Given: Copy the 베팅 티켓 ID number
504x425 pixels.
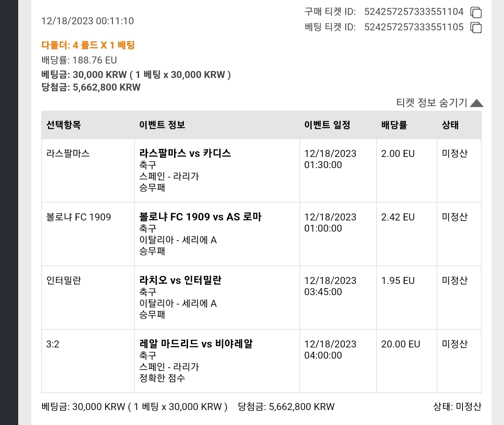Looking at the screenshot, I should pos(476,28).
